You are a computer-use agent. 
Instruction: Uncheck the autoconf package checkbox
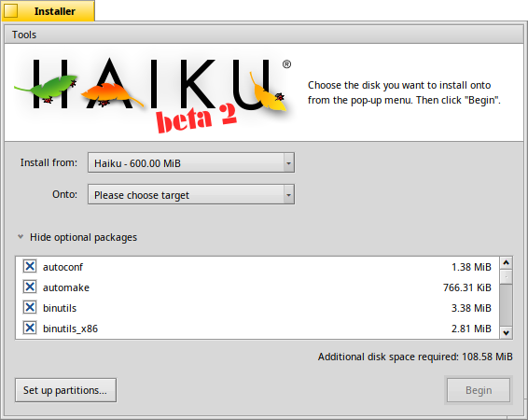coord(30,266)
